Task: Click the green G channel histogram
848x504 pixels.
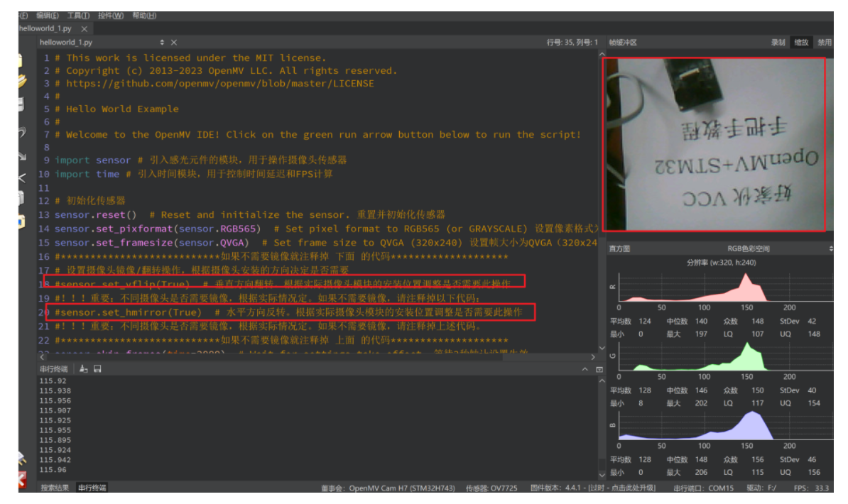Action: [724, 356]
